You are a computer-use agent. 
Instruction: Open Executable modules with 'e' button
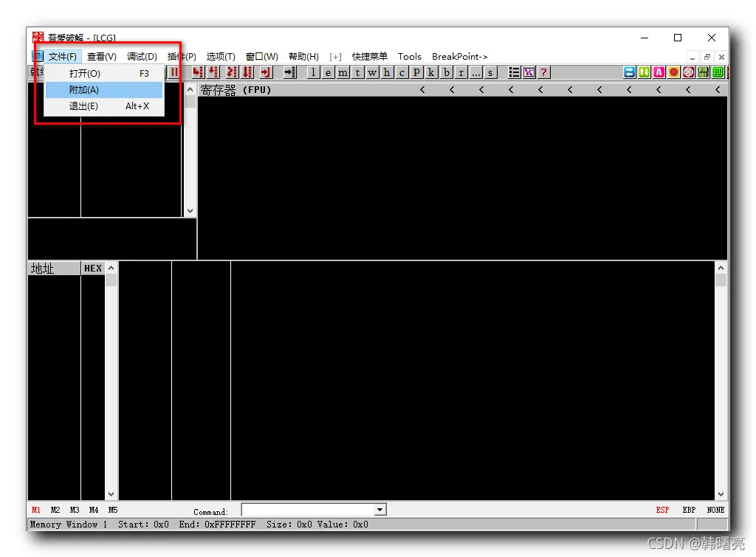[x=329, y=72]
